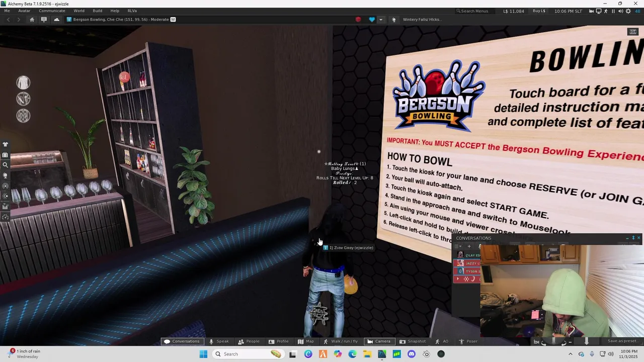Click the navigation back arrow
The width and height of the screenshot is (644, 362).
pos(8,20)
